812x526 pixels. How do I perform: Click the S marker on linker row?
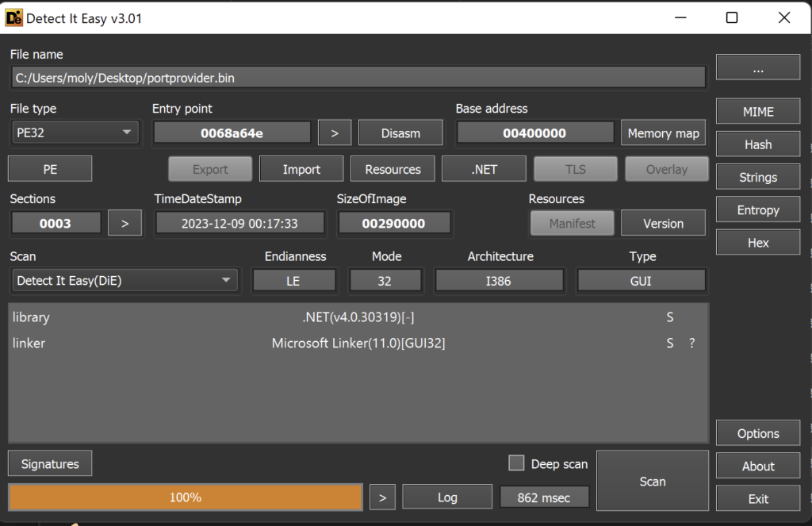pos(670,344)
